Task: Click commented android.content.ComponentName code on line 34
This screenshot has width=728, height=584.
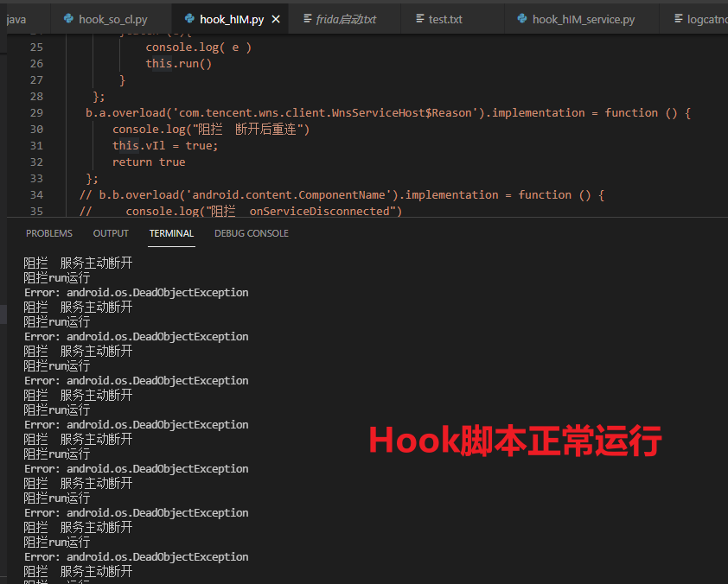Action: tap(342, 195)
